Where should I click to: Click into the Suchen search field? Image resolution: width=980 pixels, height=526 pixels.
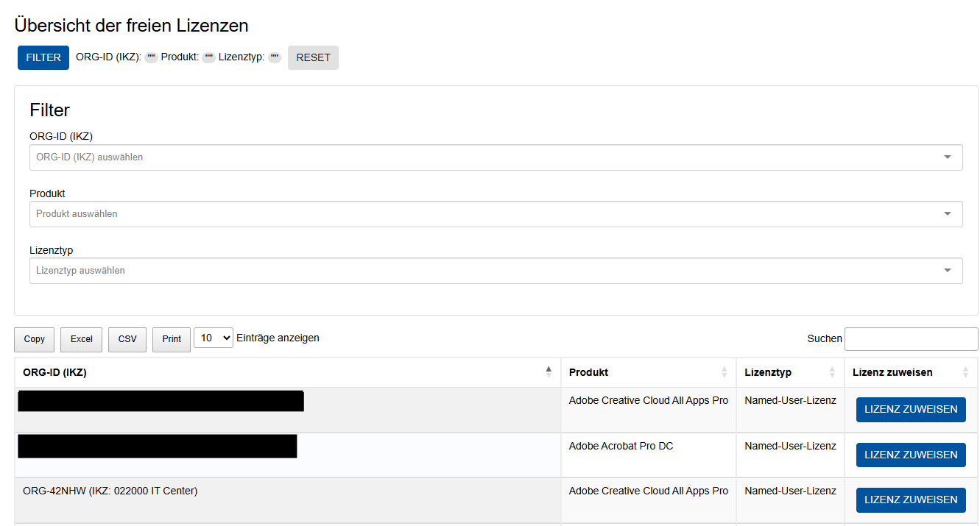coord(911,339)
